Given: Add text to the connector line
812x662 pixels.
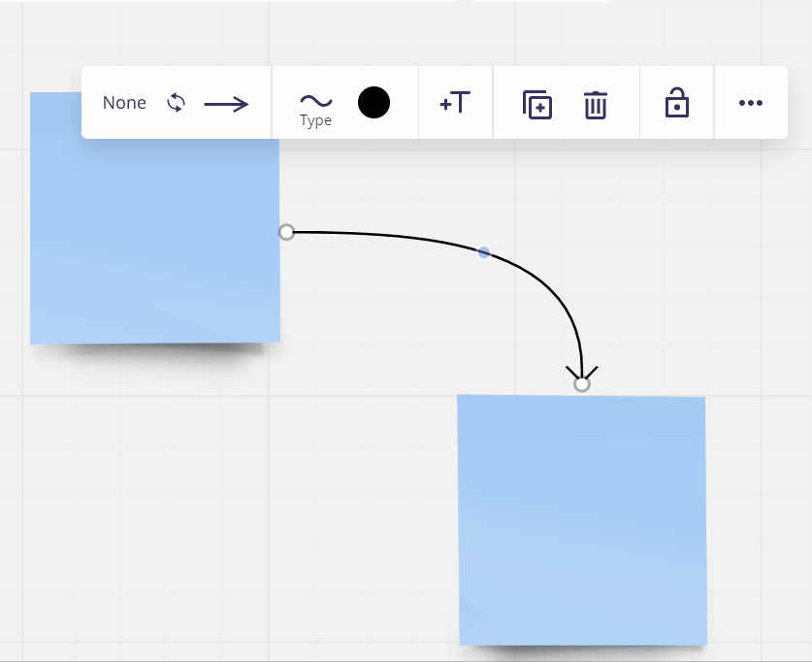Looking at the screenshot, I should pyautogui.click(x=455, y=103).
